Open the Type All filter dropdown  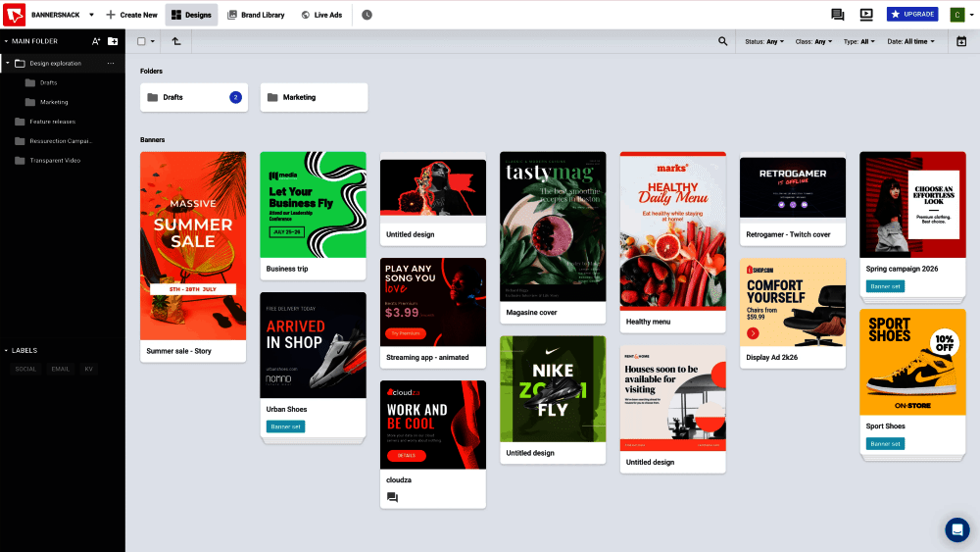coord(858,42)
